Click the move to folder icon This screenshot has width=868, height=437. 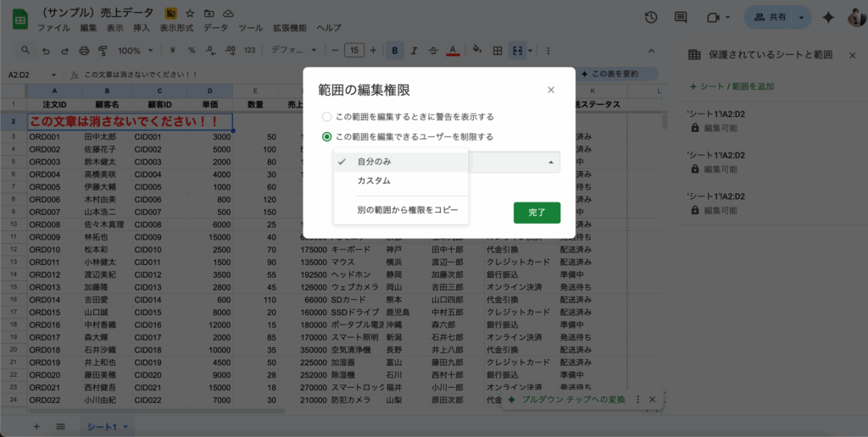209,14
